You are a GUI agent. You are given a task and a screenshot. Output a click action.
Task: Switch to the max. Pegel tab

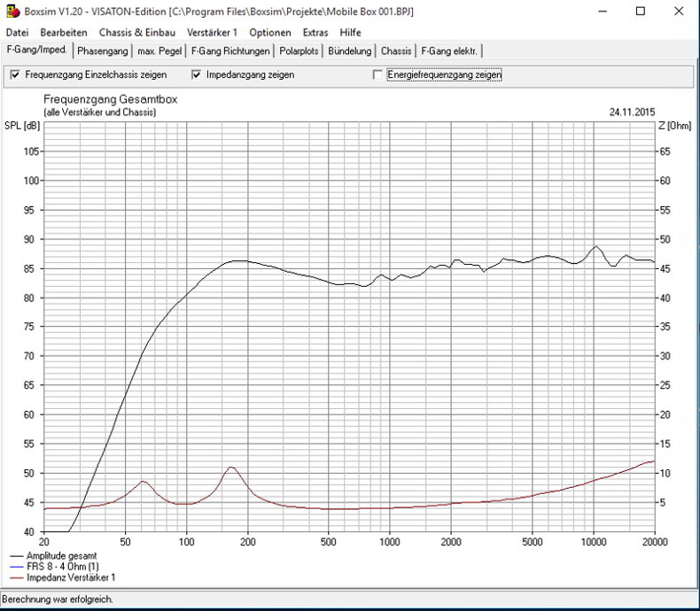[x=160, y=51]
